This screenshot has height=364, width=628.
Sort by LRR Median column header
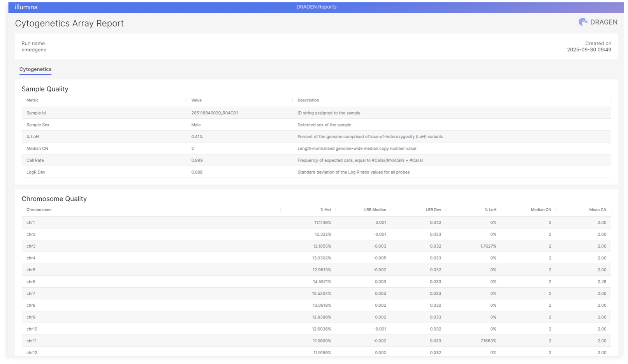[375, 210]
